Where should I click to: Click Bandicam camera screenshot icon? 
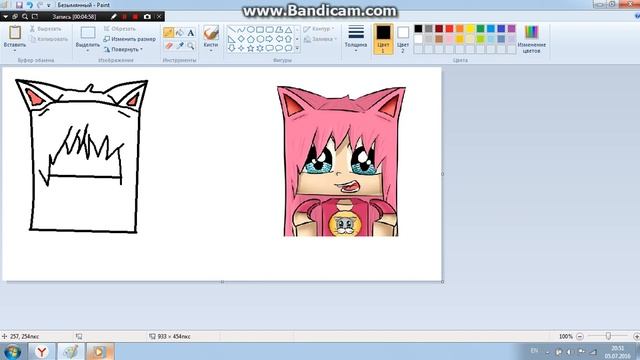(x=147, y=16)
